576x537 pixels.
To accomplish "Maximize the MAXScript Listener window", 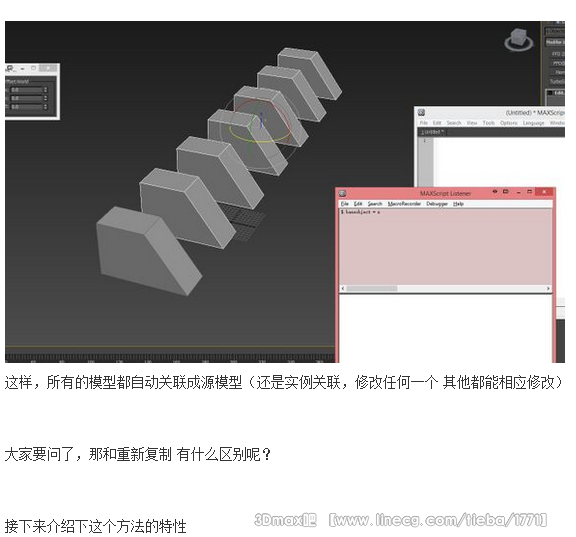I will pyautogui.click(x=529, y=192).
